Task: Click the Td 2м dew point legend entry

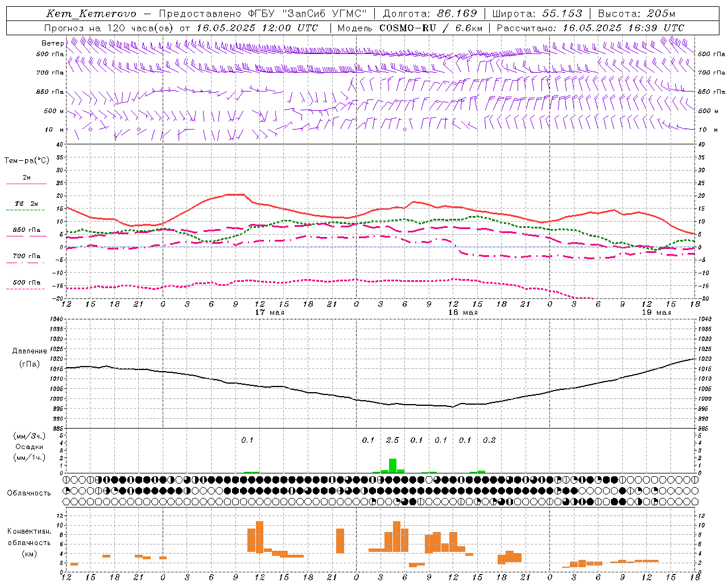Action: 27,203
